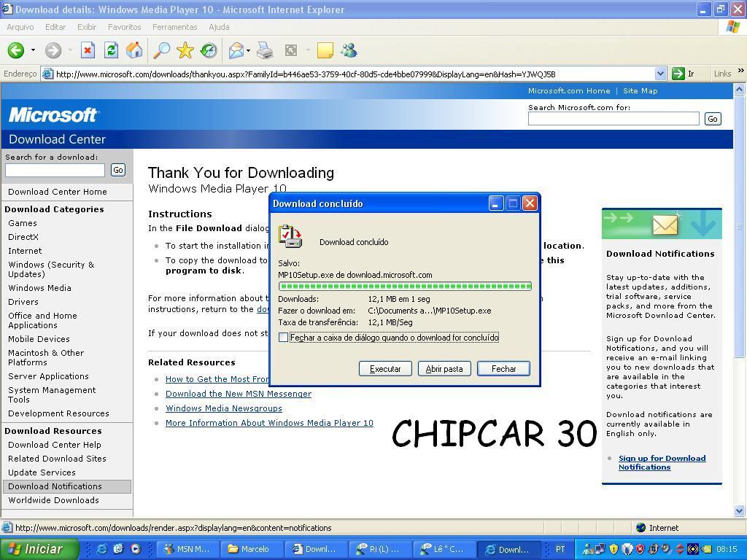Minimize the Download concluído dialog
747x560 pixels.
495,204
